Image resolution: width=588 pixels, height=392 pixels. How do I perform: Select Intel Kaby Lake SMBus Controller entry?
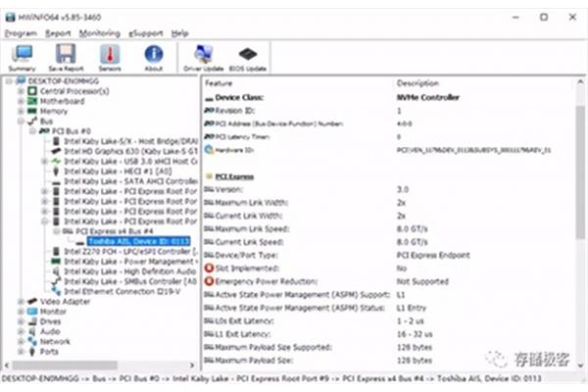pyautogui.click(x=130, y=281)
